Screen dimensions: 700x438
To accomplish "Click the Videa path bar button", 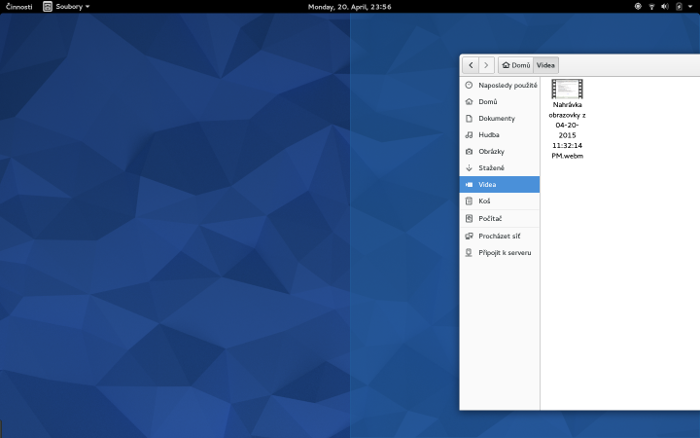I will pyautogui.click(x=546, y=65).
